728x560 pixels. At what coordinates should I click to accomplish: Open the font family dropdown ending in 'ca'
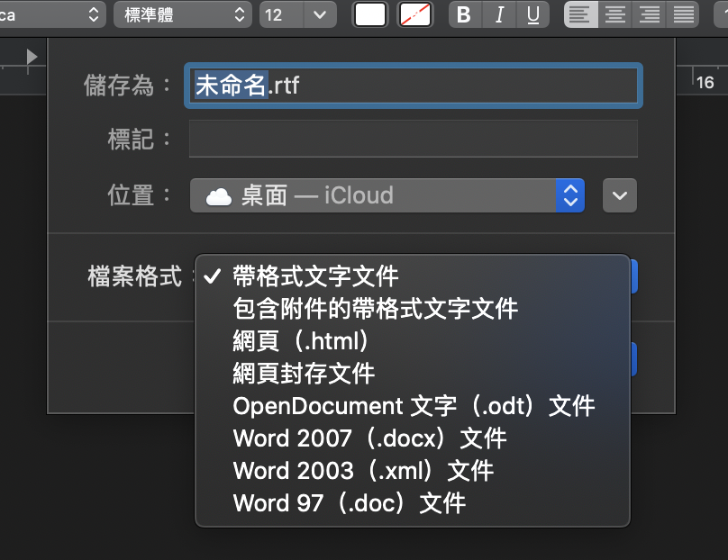point(51,14)
